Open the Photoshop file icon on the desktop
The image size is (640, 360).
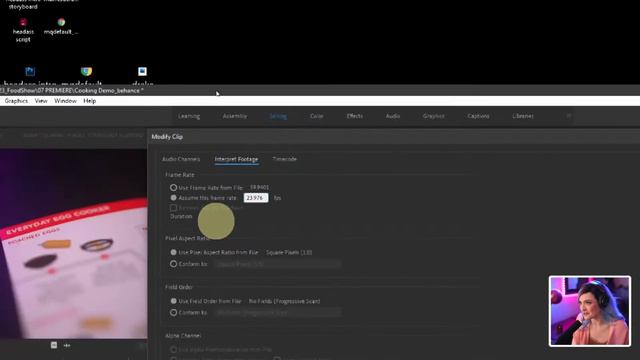pyautogui.click(x=30, y=71)
